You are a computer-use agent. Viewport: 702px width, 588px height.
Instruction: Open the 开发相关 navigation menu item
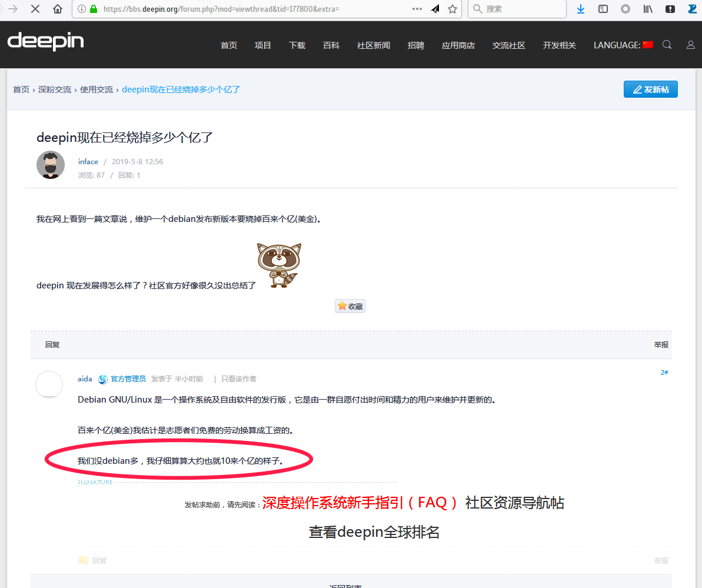[x=560, y=45]
